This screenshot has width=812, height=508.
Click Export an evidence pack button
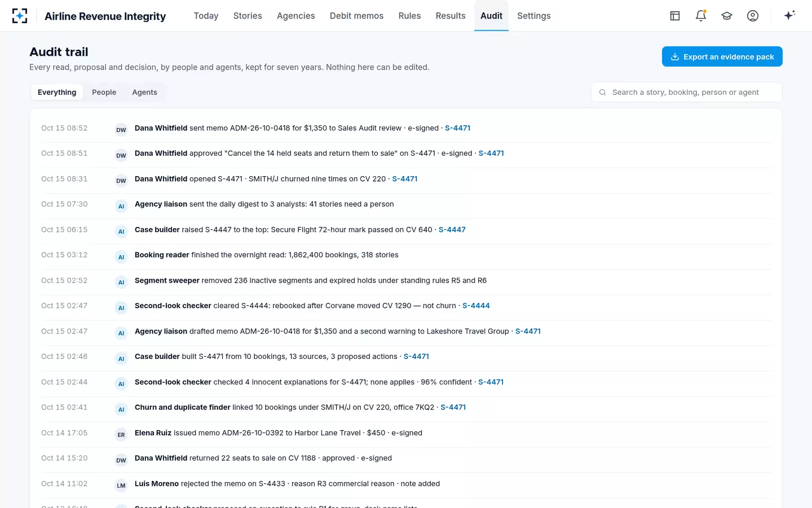pos(722,56)
